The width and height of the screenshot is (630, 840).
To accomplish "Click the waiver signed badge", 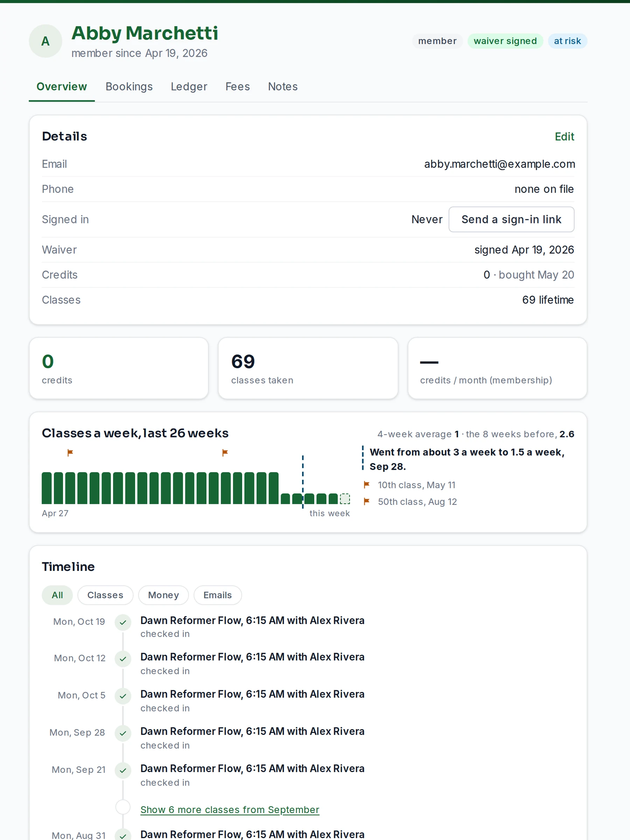I will coord(505,41).
